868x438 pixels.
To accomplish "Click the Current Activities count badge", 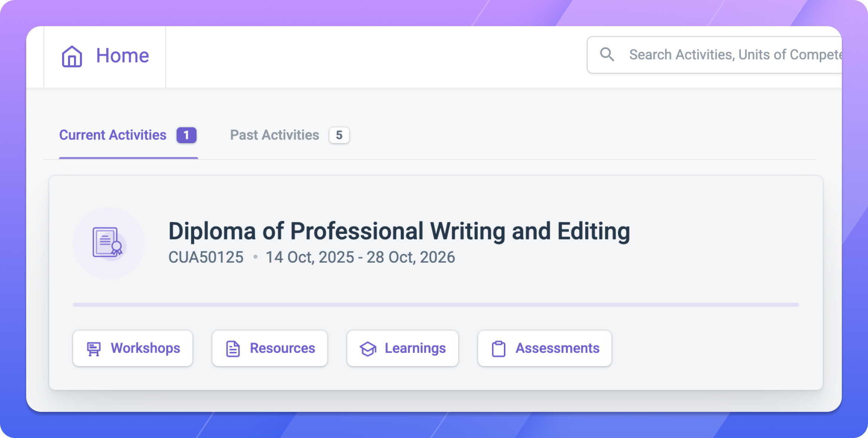I will coord(187,135).
